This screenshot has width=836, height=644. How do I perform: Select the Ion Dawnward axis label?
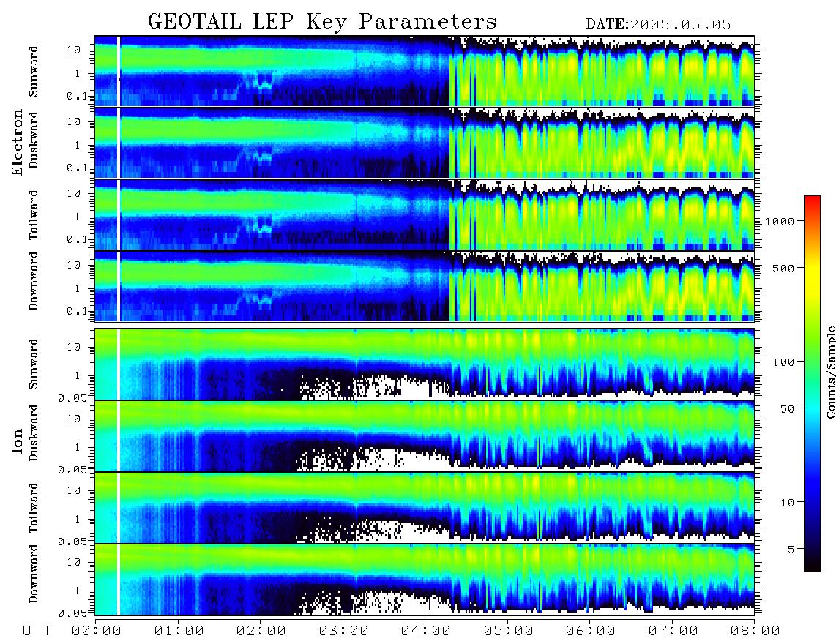(x=34, y=574)
